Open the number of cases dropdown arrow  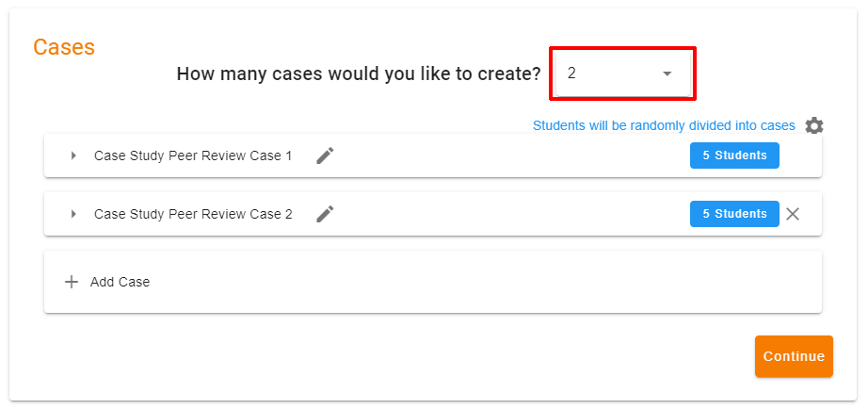pyautogui.click(x=667, y=74)
